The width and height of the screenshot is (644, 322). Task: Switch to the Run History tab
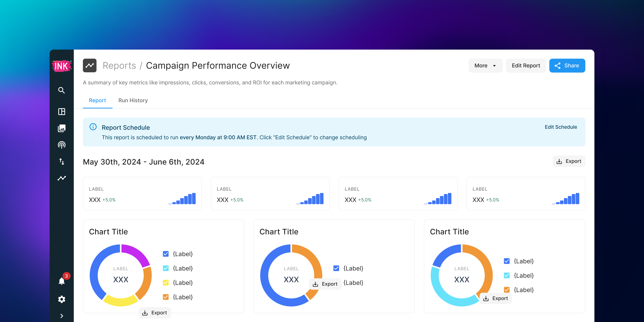point(133,100)
